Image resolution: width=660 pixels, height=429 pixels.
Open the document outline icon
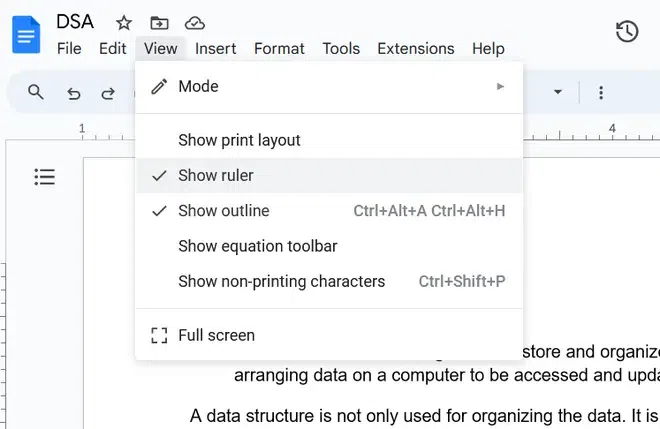point(44,177)
